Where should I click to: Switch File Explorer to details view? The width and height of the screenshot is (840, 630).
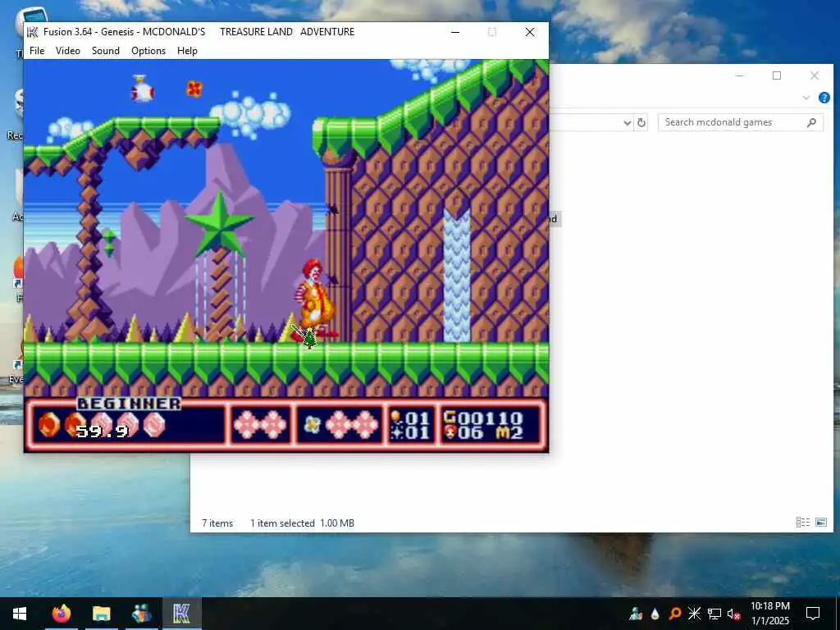tap(802, 523)
